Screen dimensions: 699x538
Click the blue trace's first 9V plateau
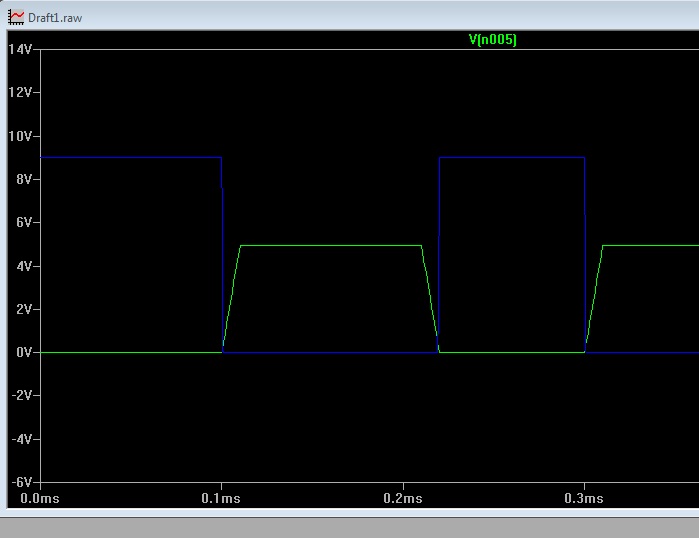click(x=130, y=157)
